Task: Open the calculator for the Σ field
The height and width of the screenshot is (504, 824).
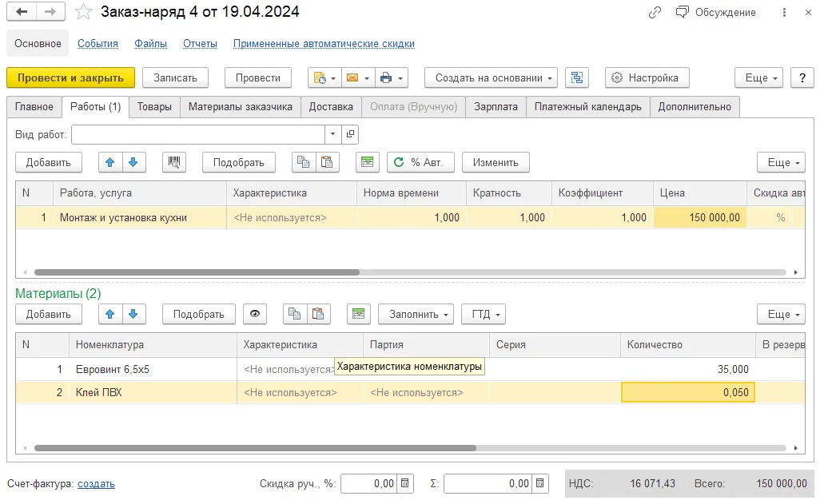Action: (539, 483)
